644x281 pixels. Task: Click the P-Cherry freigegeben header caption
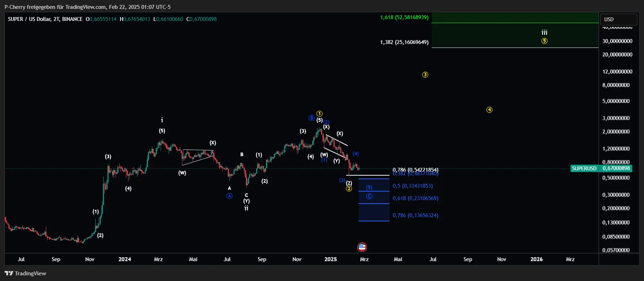coord(87,7)
